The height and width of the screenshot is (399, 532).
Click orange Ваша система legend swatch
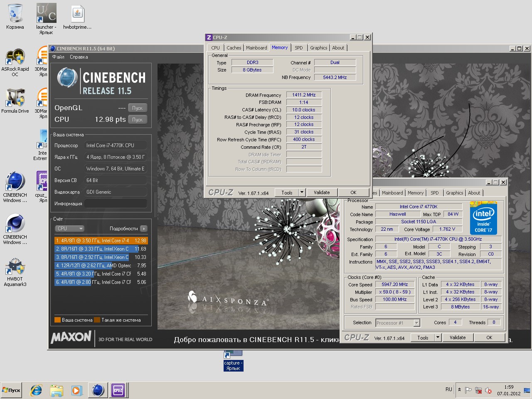pyautogui.click(x=57, y=320)
